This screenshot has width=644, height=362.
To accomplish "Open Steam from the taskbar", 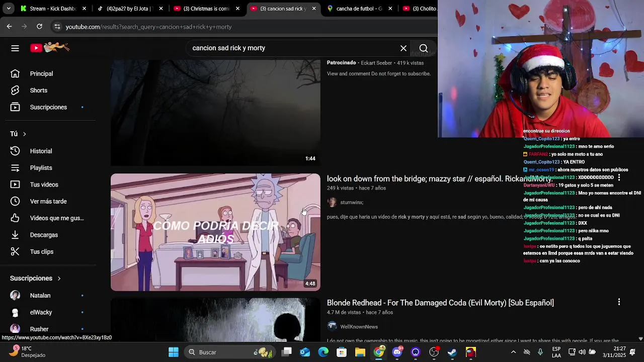I will 452,352.
